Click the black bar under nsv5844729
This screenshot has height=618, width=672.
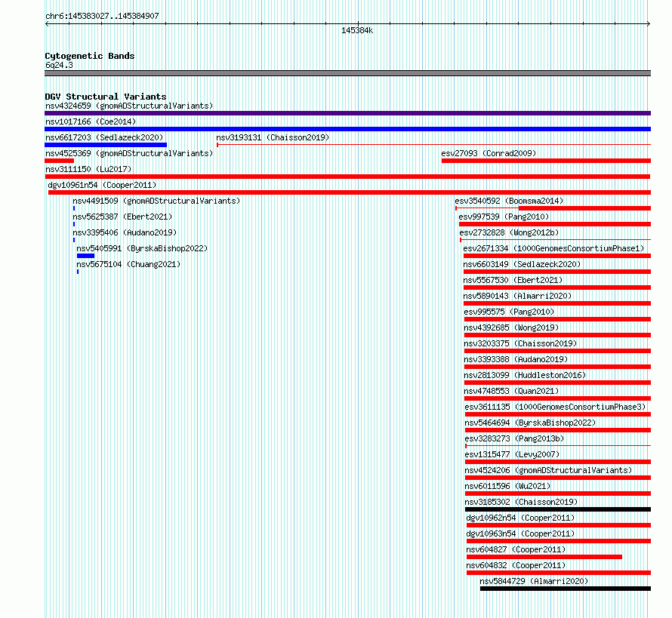click(566, 589)
